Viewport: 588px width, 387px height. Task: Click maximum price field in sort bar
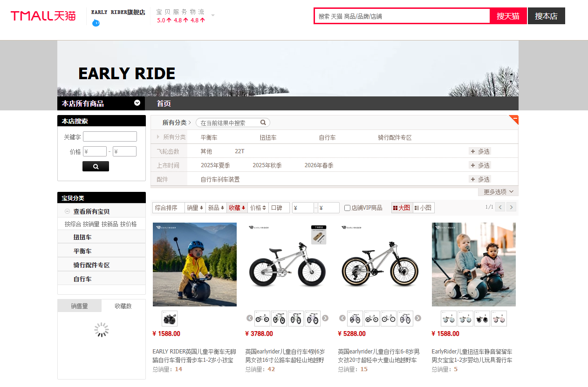[329, 208]
